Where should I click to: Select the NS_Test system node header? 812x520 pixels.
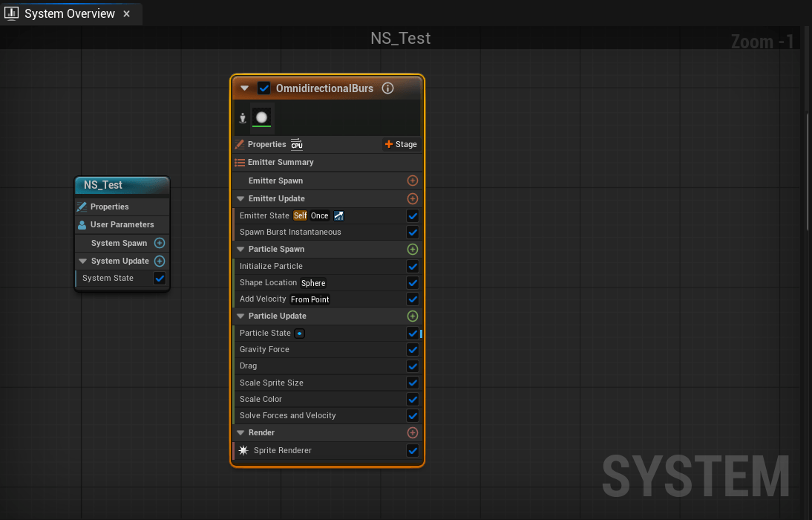coord(122,185)
